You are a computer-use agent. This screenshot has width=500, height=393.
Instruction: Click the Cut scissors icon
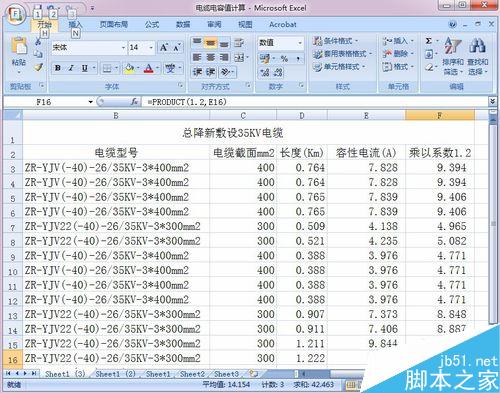38,41
